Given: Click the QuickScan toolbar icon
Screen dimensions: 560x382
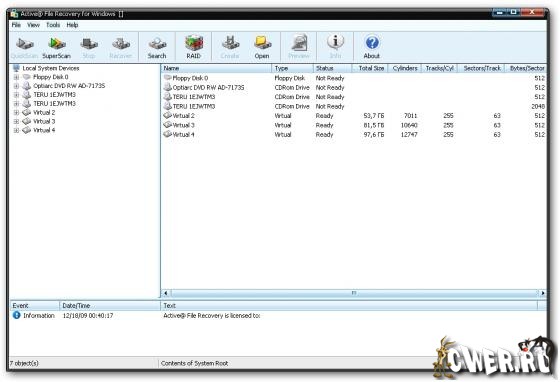Looking at the screenshot, I should pyautogui.click(x=24, y=47).
